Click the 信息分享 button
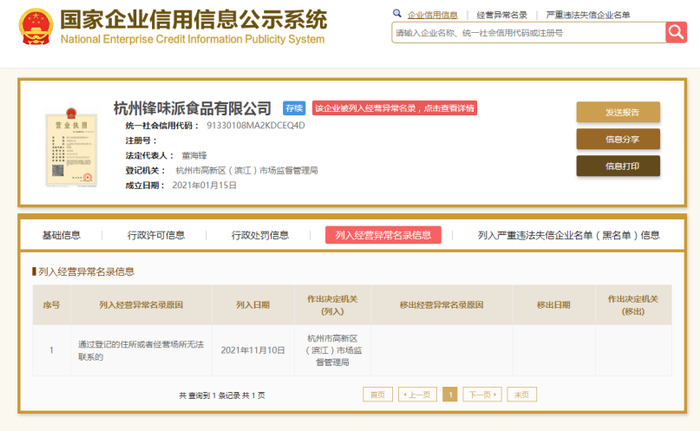The image size is (700, 431). (x=618, y=139)
